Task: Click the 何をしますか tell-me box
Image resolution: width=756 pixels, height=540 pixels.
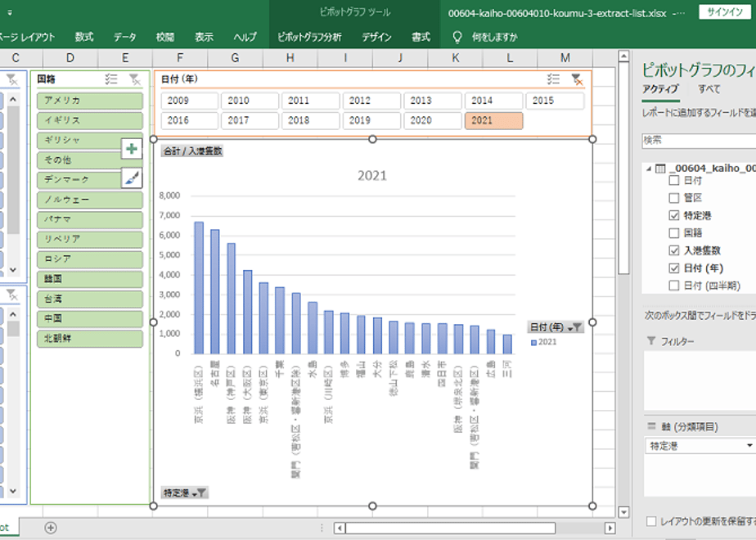Action: click(x=495, y=37)
